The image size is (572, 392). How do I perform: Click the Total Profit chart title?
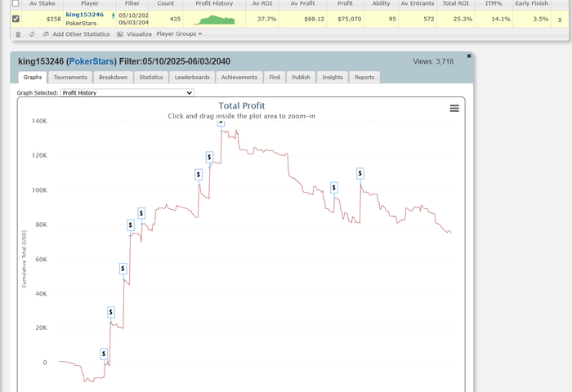(242, 105)
